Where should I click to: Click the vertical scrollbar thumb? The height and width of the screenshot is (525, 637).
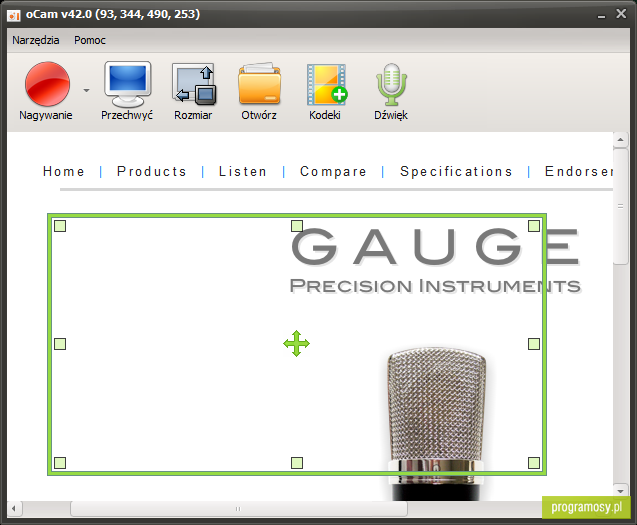tap(620, 206)
